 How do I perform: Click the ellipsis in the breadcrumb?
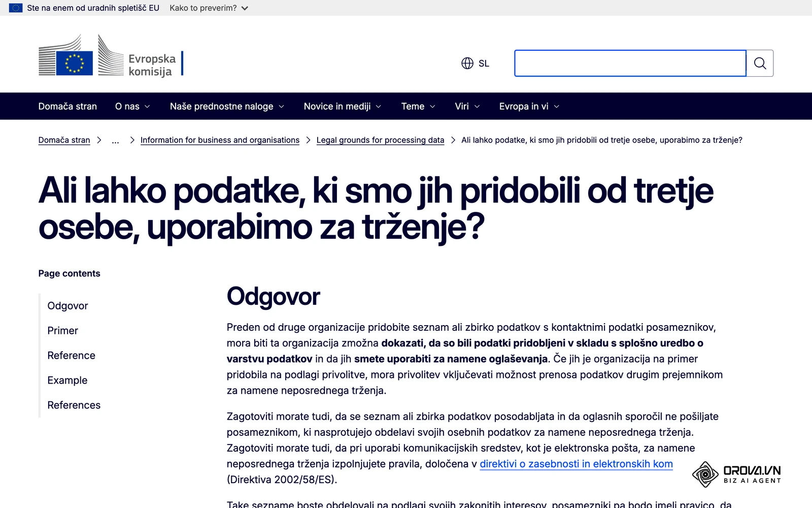pos(116,140)
